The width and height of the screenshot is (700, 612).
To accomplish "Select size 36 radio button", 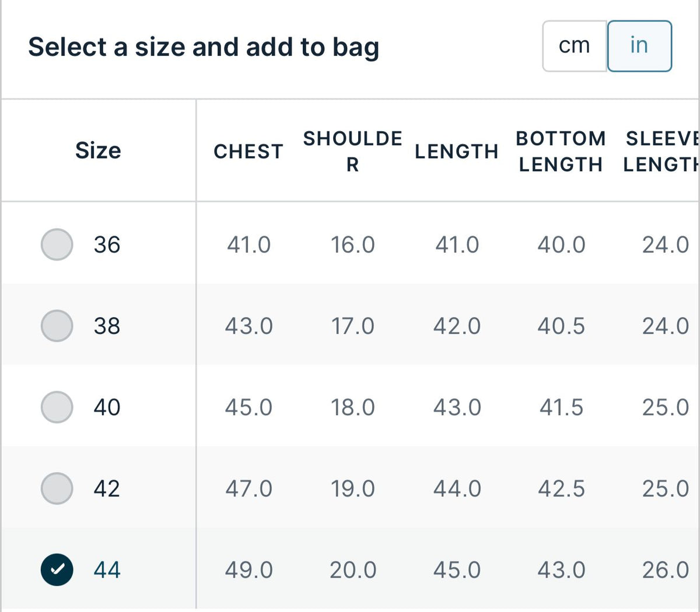I will point(57,244).
